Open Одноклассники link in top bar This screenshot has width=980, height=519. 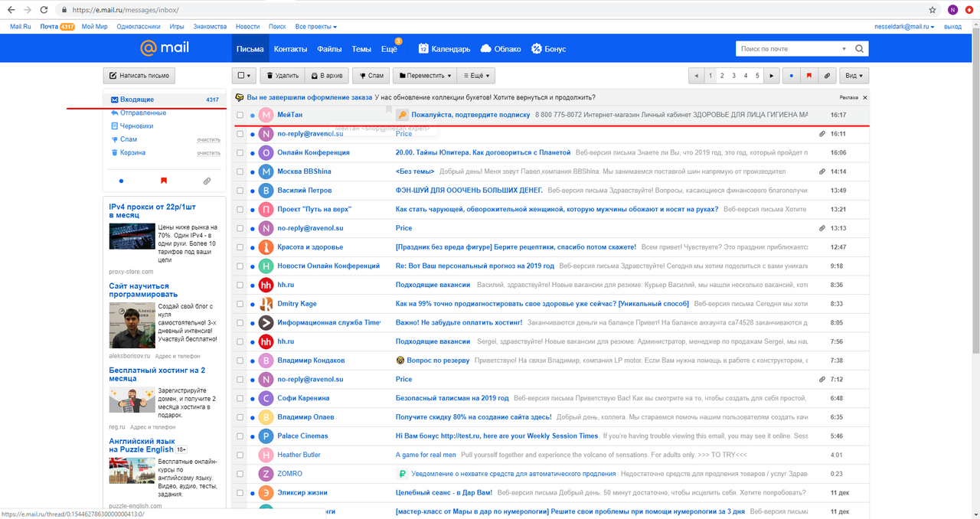point(139,27)
